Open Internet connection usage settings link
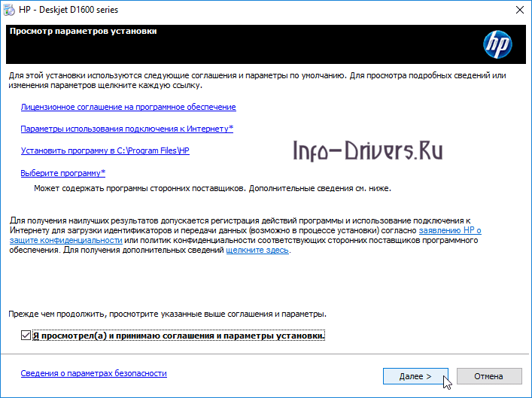The width and height of the screenshot is (532, 398). pos(127,129)
